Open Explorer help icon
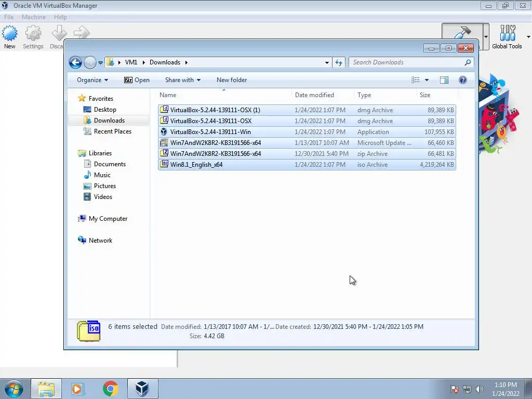 [x=463, y=80]
